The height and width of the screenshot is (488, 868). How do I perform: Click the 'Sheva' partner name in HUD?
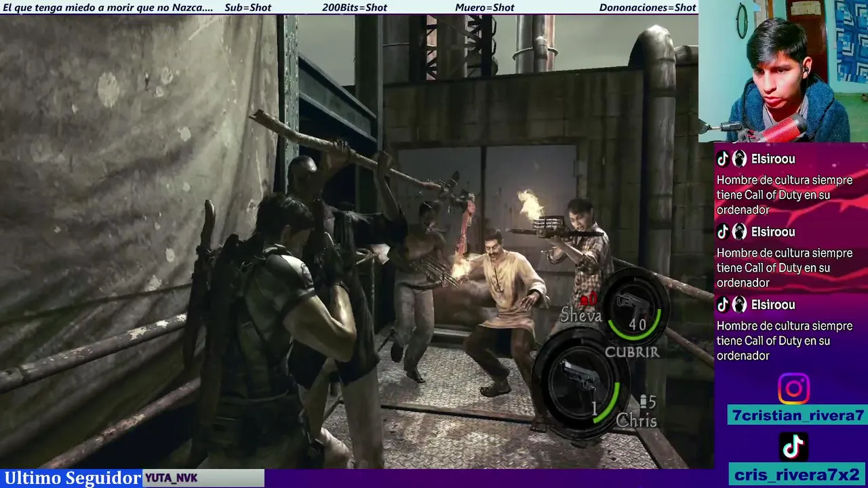tap(580, 315)
